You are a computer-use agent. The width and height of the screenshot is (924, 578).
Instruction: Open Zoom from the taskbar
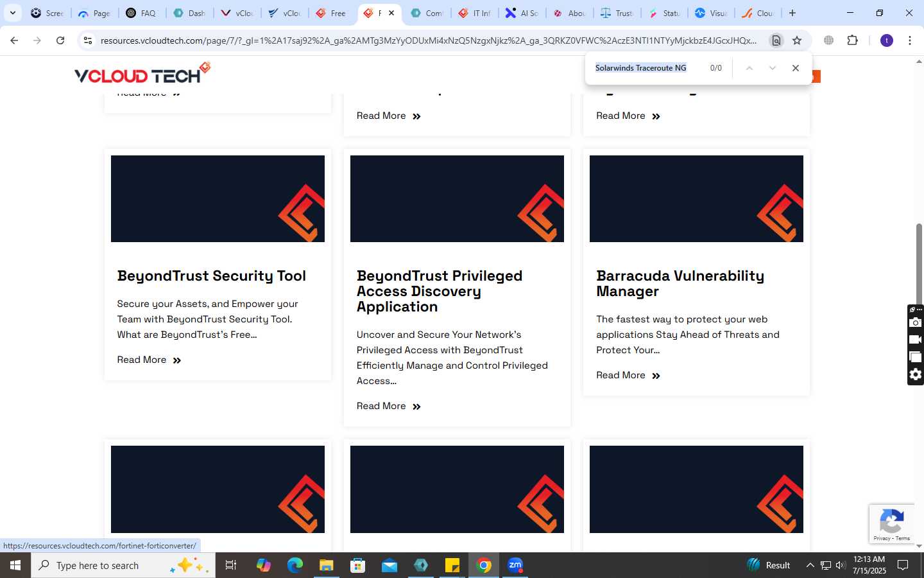click(x=515, y=565)
